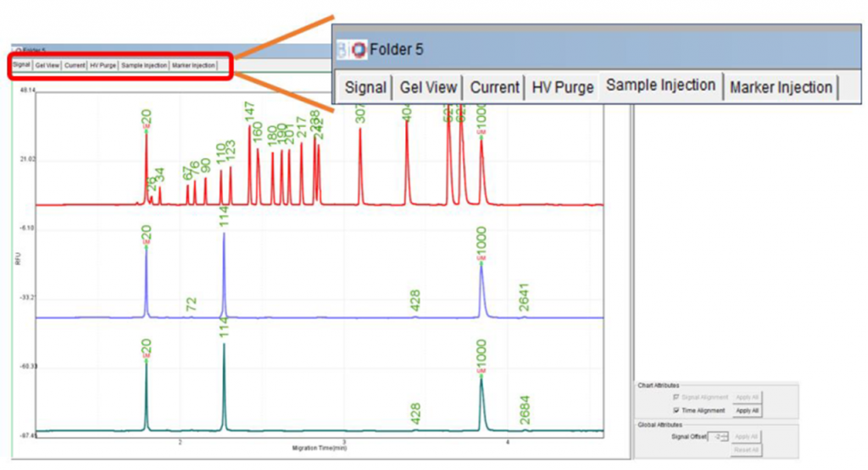Screen dimensions: 868x470
Task: Click the small Folder 5 window icon
Action: [x=18, y=50]
